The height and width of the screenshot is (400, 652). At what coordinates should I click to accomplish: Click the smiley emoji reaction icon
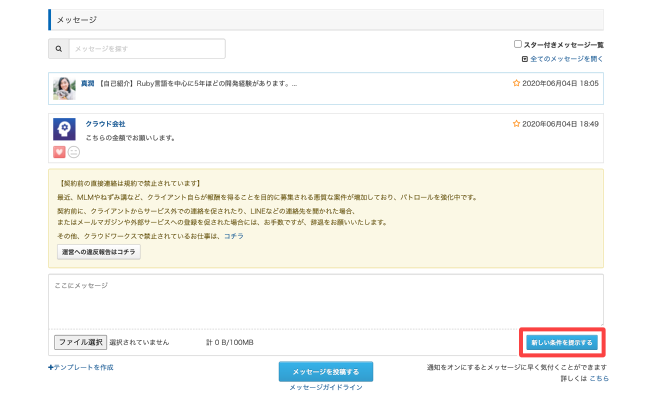tap(73, 152)
